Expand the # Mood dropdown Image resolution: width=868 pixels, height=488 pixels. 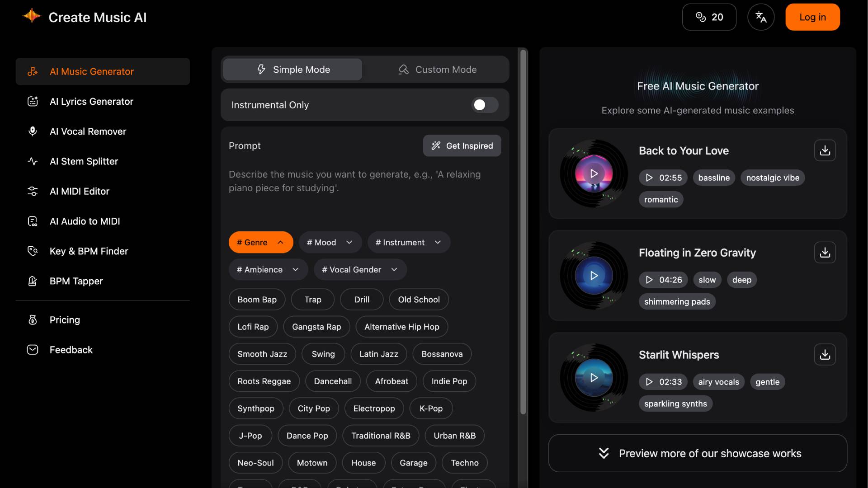tap(330, 243)
